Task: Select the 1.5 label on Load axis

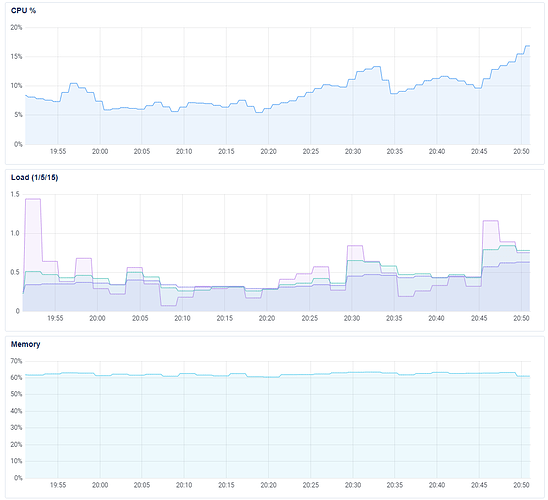Action: [15, 194]
